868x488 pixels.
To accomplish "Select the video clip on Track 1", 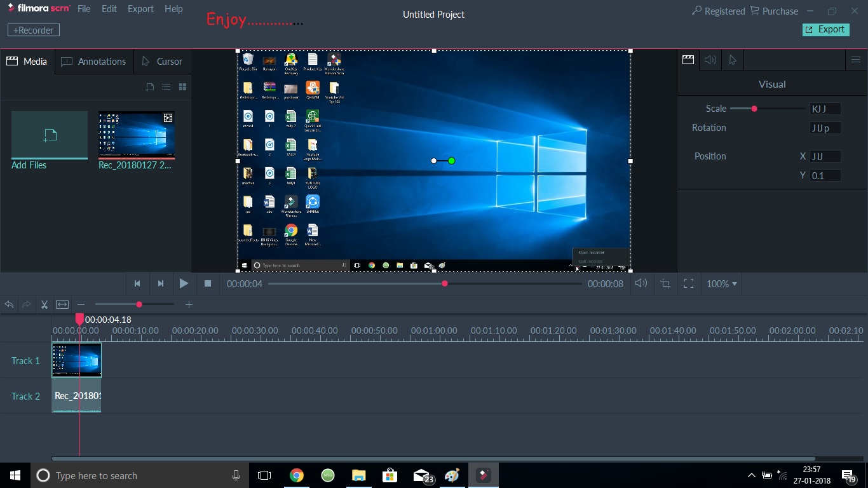I will [76, 360].
